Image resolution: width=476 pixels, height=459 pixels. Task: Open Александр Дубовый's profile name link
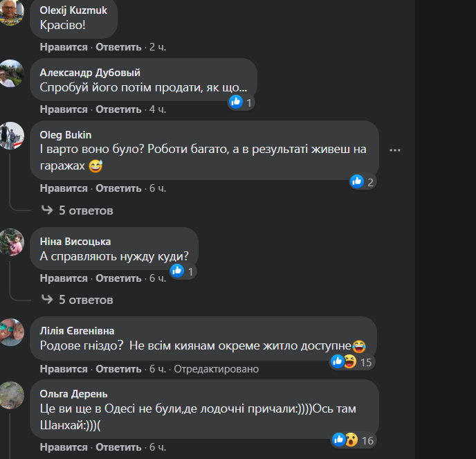pyautogui.click(x=90, y=73)
